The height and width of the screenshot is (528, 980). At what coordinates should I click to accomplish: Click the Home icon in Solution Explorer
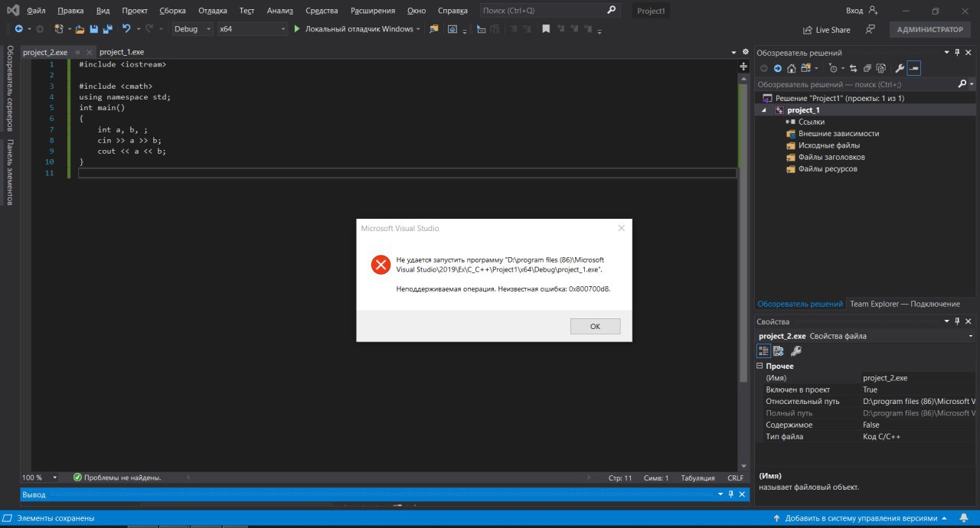click(792, 68)
